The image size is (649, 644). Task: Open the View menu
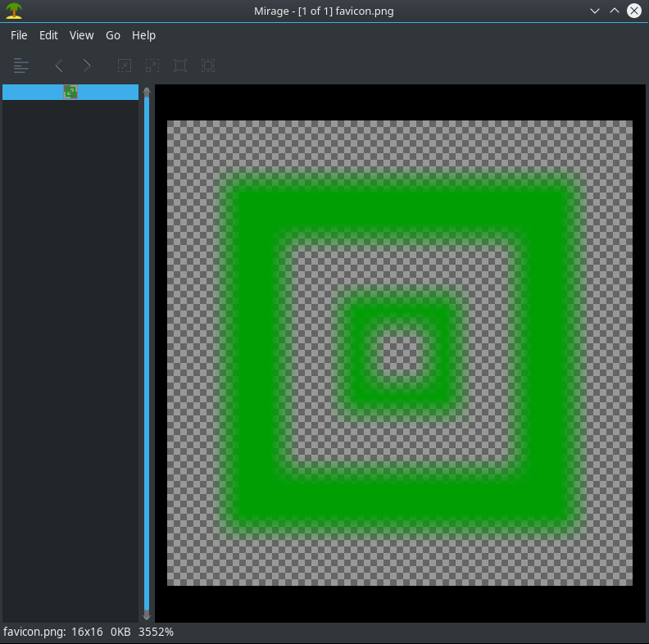pos(82,35)
